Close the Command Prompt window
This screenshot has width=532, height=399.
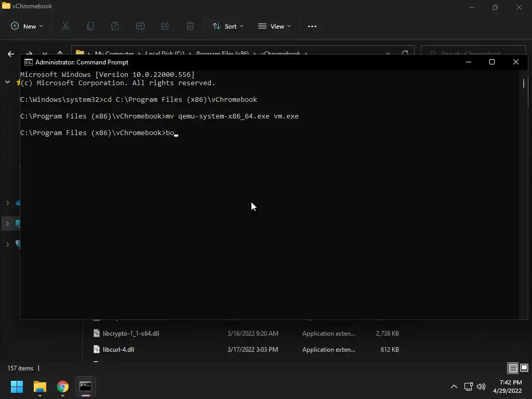[516, 62]
